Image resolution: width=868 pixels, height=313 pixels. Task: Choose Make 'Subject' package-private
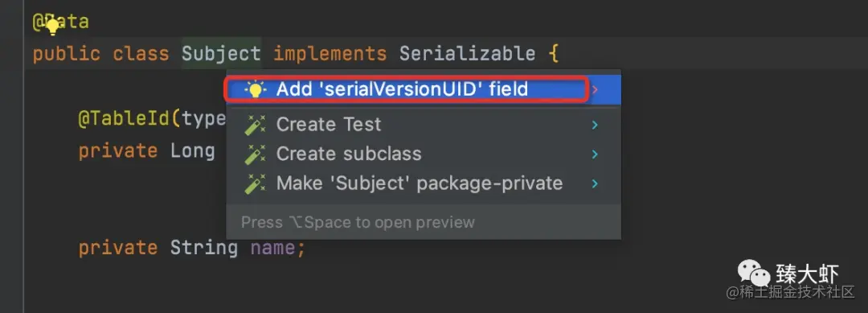click(420, 183)
